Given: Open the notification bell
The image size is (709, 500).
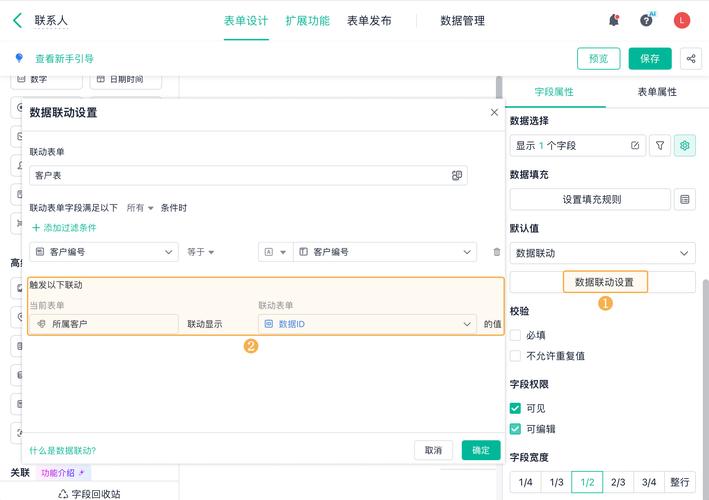Looking at the screenshot, I should click(614, 20).
